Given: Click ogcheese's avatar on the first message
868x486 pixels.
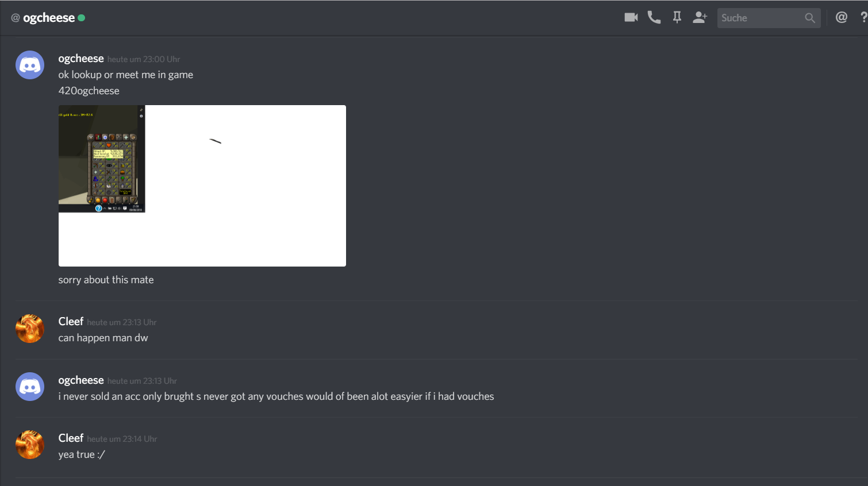Looking at the screenshot, I should 30,65.
